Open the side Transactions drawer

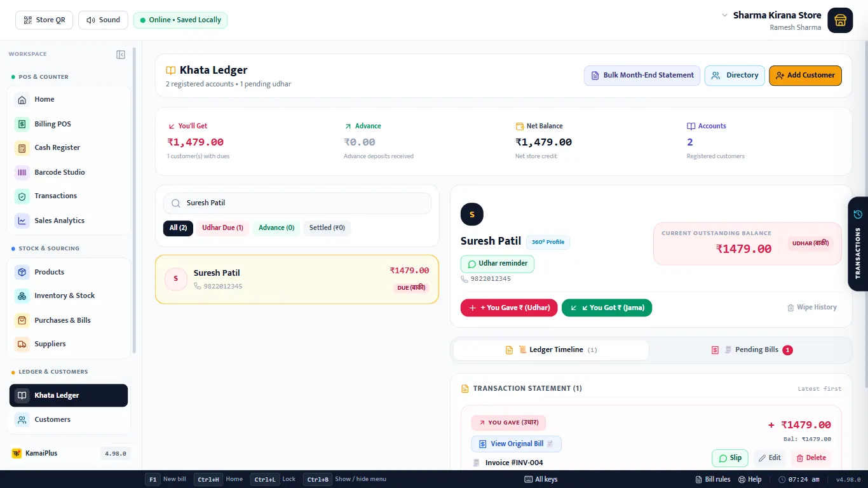click(858, 244)
